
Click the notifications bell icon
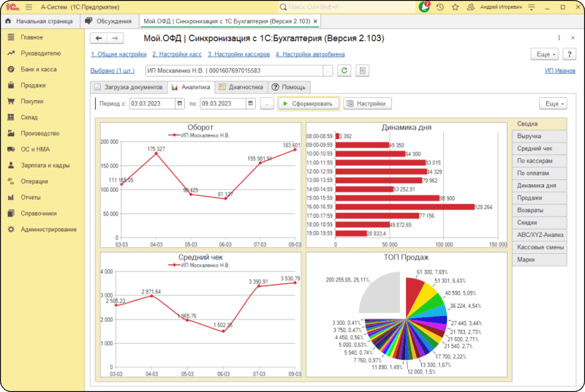(426, 7)
